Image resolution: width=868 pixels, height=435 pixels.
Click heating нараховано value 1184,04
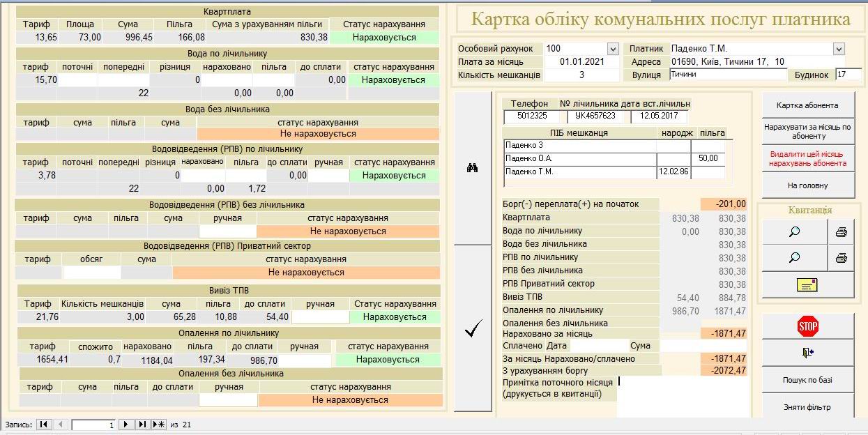[147, 360]
